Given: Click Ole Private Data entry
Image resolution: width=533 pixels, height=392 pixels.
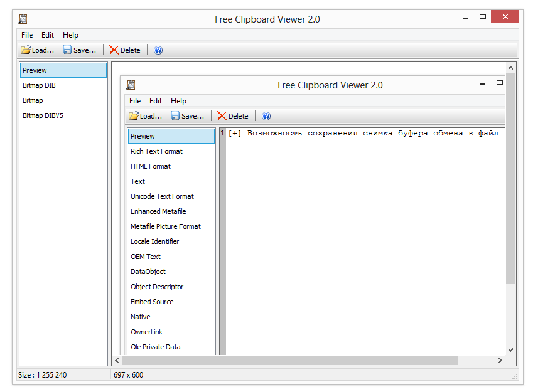Looking at the screenshot, I should click(x=171, y=347).
